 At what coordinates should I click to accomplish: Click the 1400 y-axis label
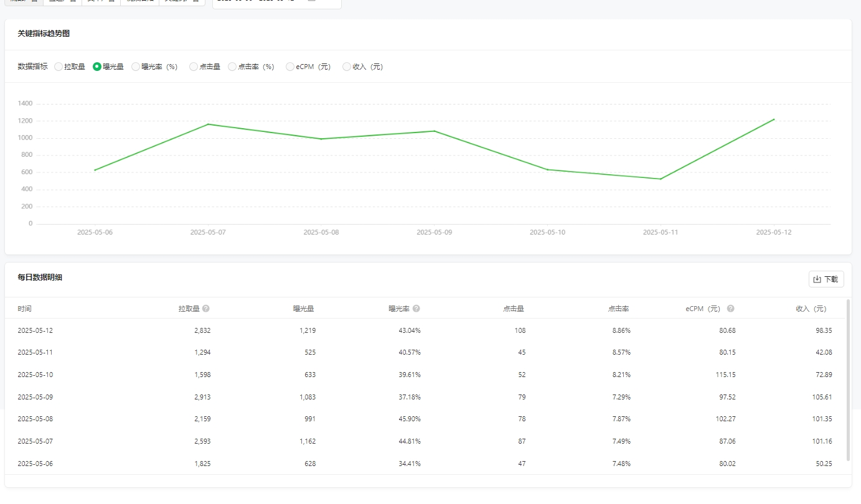[x=25, y=103]
